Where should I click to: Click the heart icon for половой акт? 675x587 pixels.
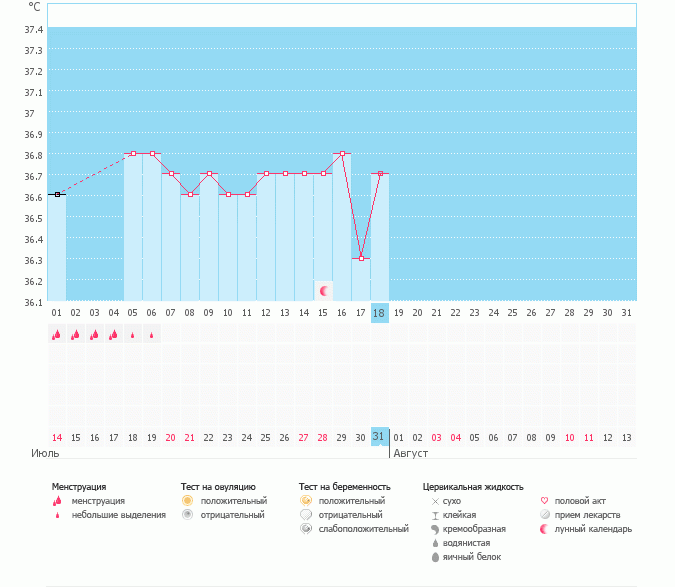544,500
